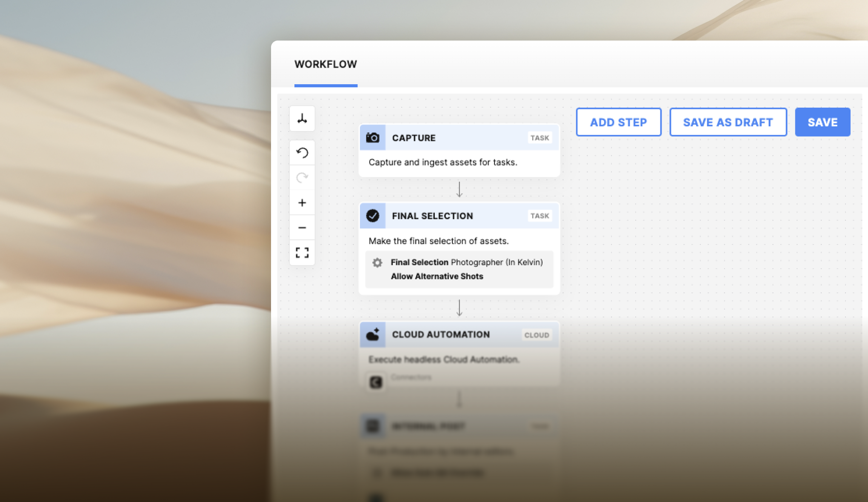The image size is (868, 502).
Task: Zoom out with the minus icon
Action: [302, 228]
